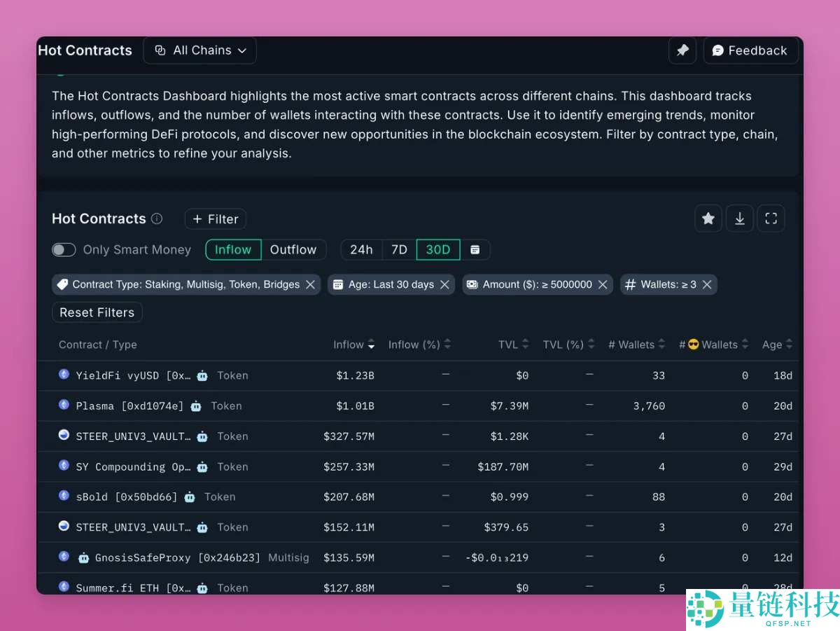Open the Plasma [0xd1074e] contract row
The image size is (840, 631).
[129, 406]
